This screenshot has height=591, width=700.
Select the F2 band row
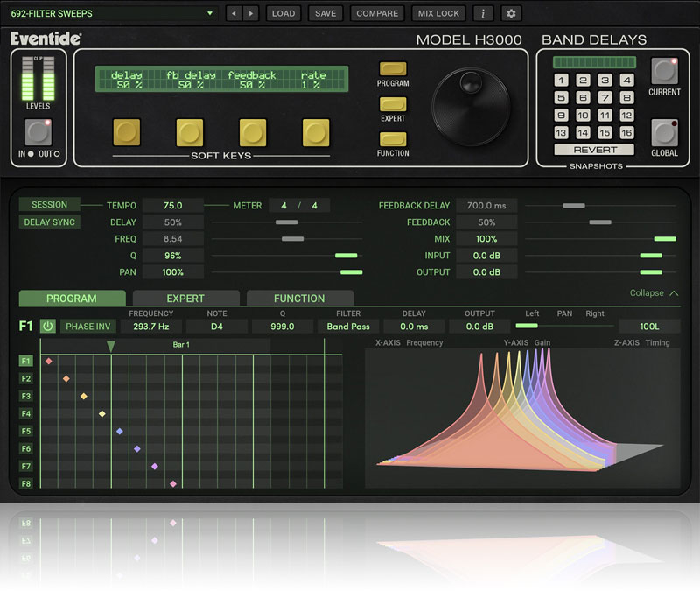tap(26, 379)
